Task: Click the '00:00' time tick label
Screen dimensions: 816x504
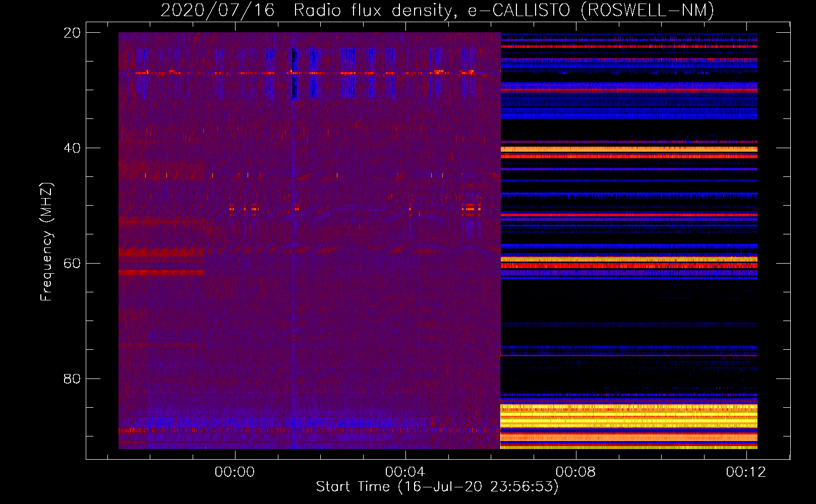Action: click(235, 472)
